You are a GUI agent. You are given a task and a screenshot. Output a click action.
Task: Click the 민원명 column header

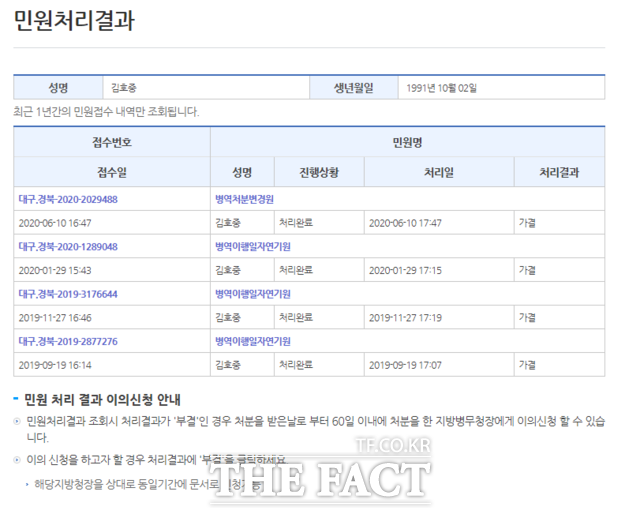tap(407, 142)
